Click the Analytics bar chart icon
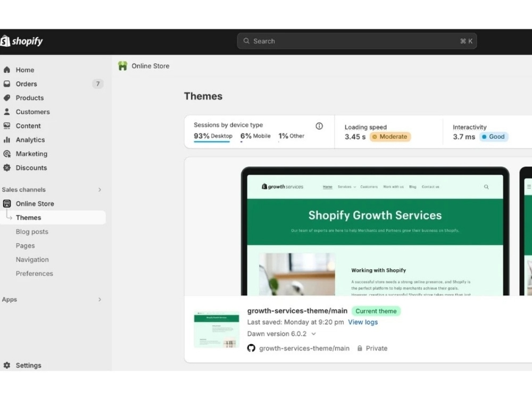 7,140
